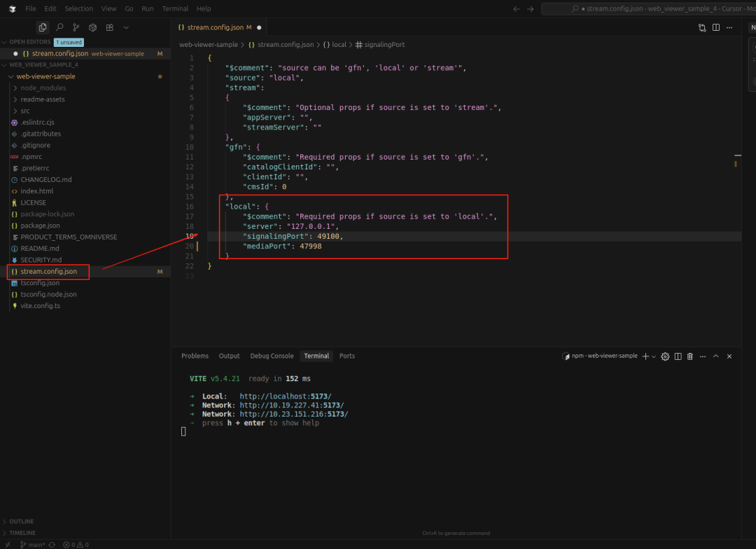Image resolution: width=756 pixels, height=549 pixels.
Task: Open the Search view icon
Action: tap(59, 27)
